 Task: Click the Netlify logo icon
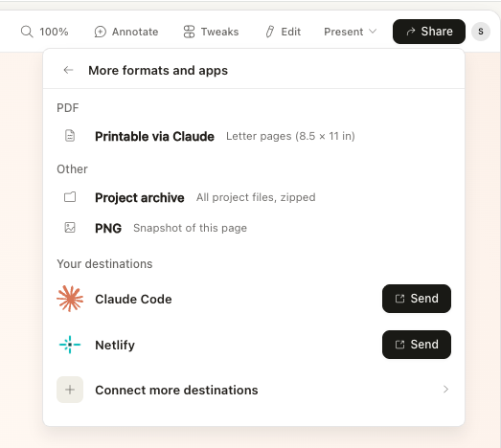point(70,345)
